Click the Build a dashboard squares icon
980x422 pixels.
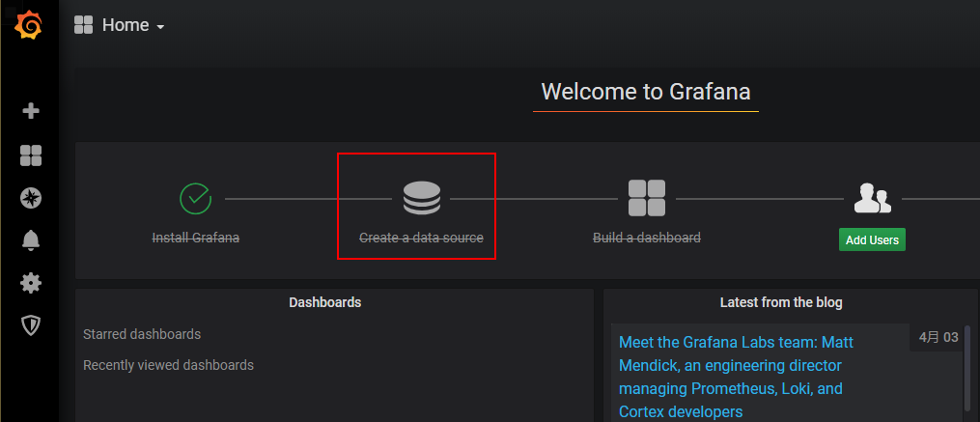tap(647, 198)
